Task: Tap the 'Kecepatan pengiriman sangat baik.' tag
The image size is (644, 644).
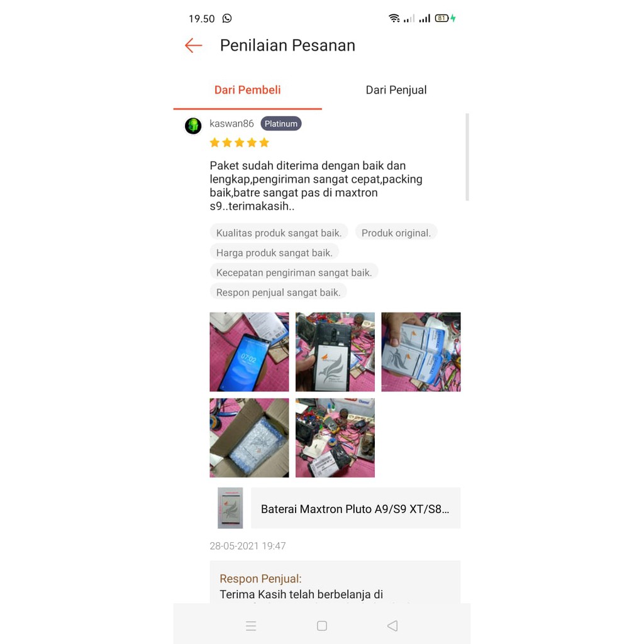Action: pos(294,273)
